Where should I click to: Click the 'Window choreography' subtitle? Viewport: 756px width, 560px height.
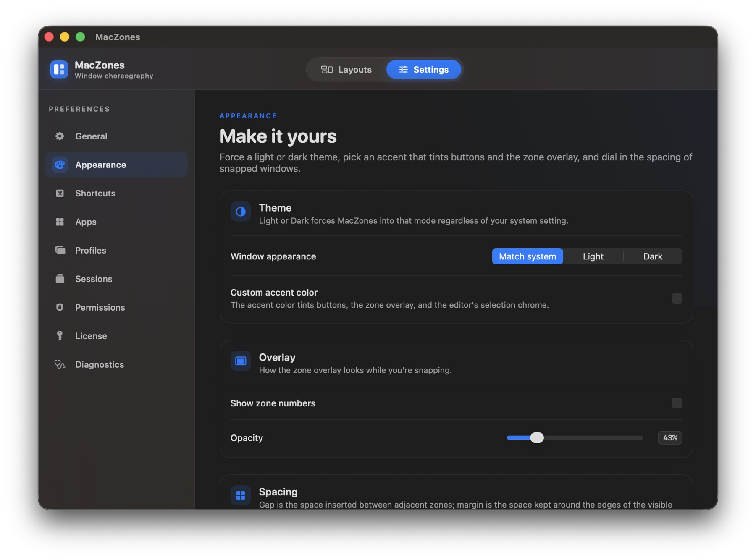(x=114, y=76)
